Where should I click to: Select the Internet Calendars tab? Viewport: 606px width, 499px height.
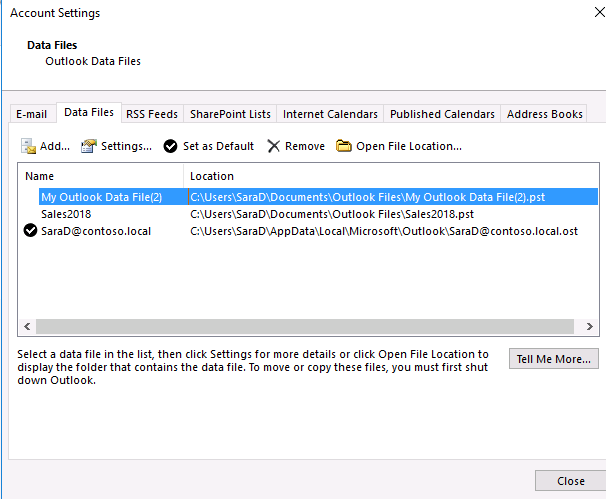point(330,114)
